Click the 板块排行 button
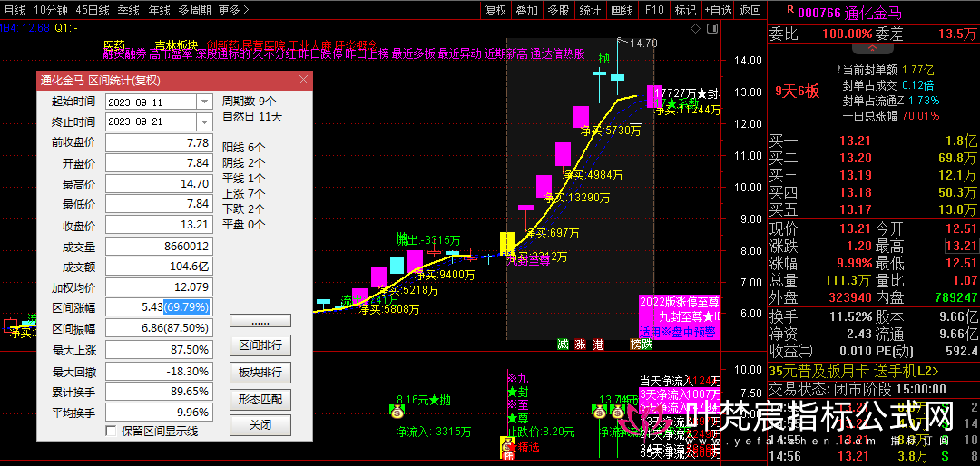 (x=260, y=373)
